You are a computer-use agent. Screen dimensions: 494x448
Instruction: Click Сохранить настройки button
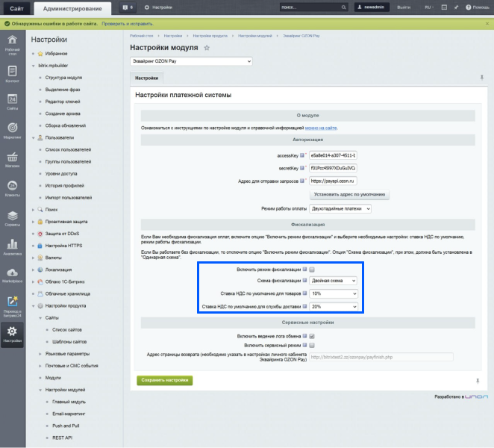(165, 380)
